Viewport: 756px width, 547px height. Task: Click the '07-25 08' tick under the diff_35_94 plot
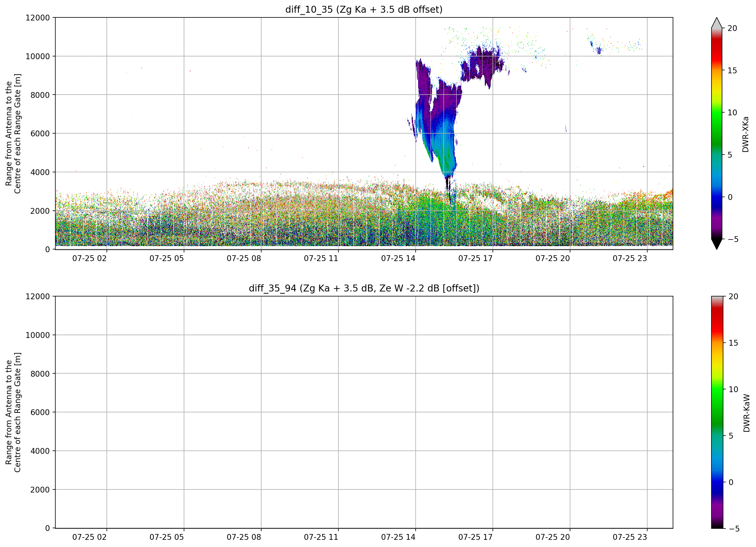pyautogui.click(x=244, y=537)
